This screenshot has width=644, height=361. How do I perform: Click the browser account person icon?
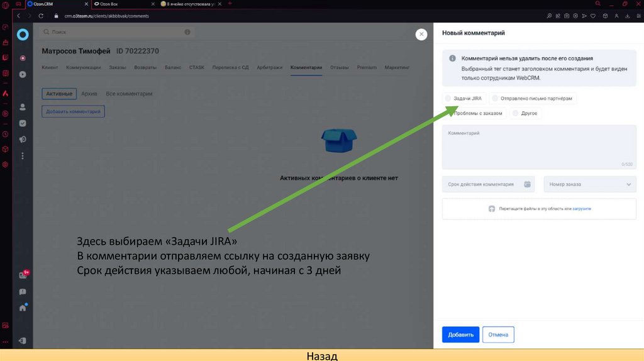pyautogui.click(x=616, y=16)
